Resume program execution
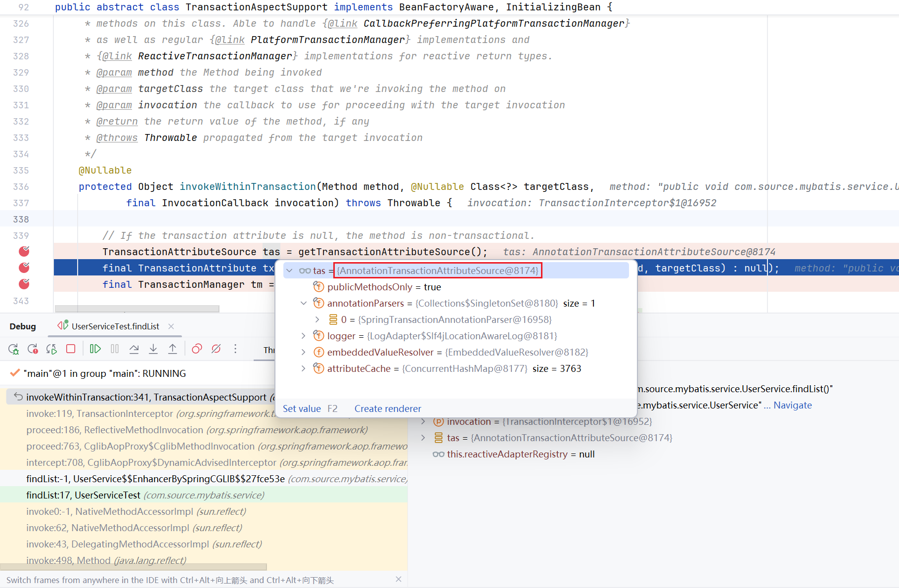Viewport: 899px width, 588px height. [x=95, y=349]
